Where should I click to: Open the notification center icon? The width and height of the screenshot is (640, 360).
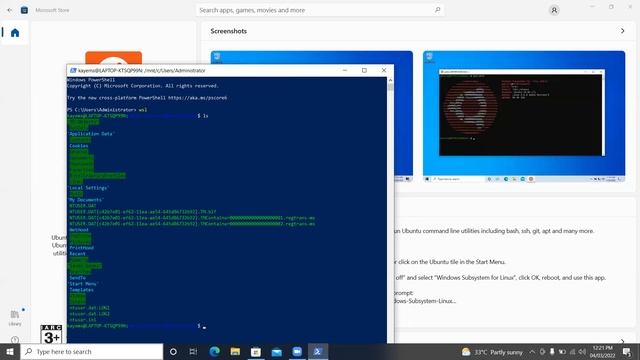tap(627, 351)
